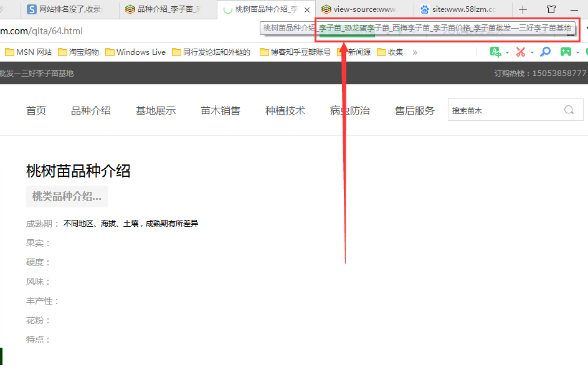Screen dimensions: 588x375
Task: Click the 桃类品种介绍 button
Action: coord(67,196)
